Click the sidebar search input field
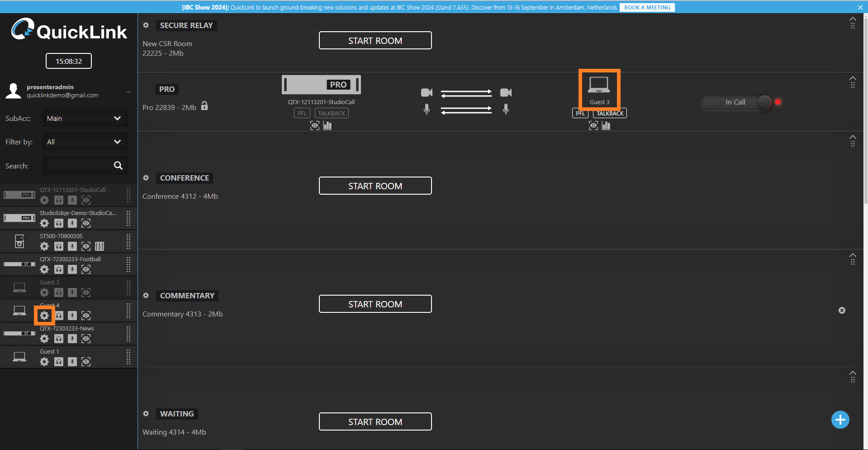The image size is (868, 450). [77, 166]
